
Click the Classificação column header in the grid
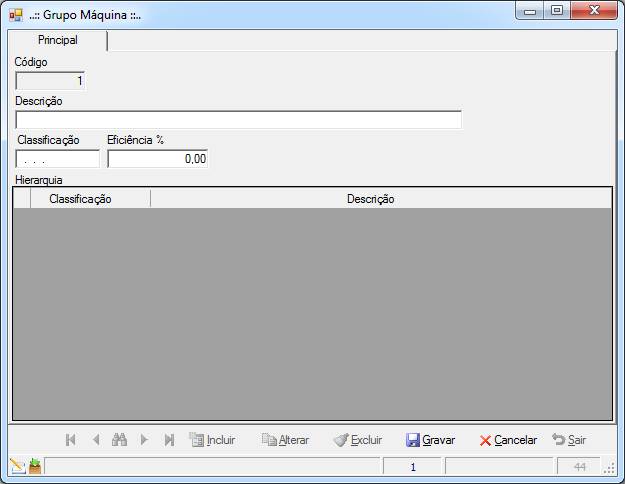pos(90,199)
